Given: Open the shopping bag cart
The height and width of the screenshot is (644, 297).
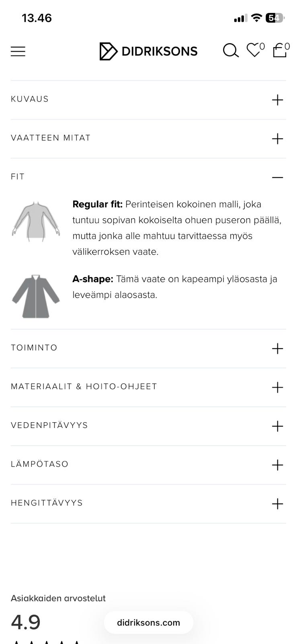Looking at the screenshot, I should (x=280, y=51).
